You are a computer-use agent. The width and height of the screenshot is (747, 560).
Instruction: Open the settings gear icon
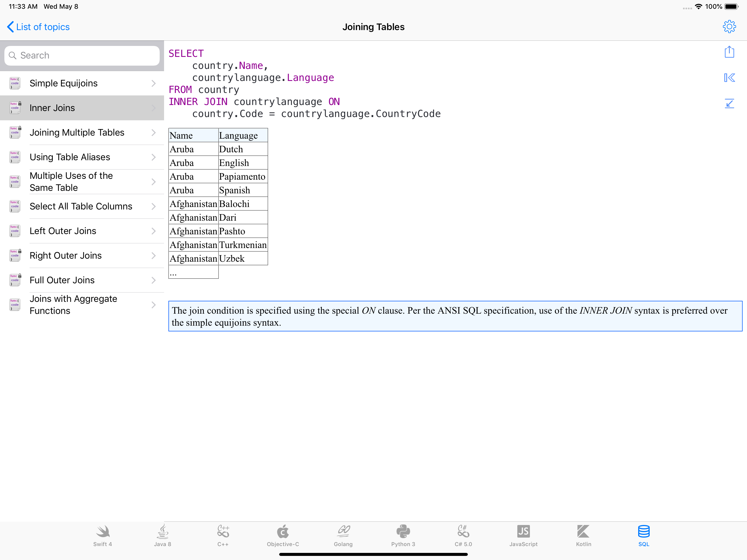pyautogui.click(x=729, y=27)
